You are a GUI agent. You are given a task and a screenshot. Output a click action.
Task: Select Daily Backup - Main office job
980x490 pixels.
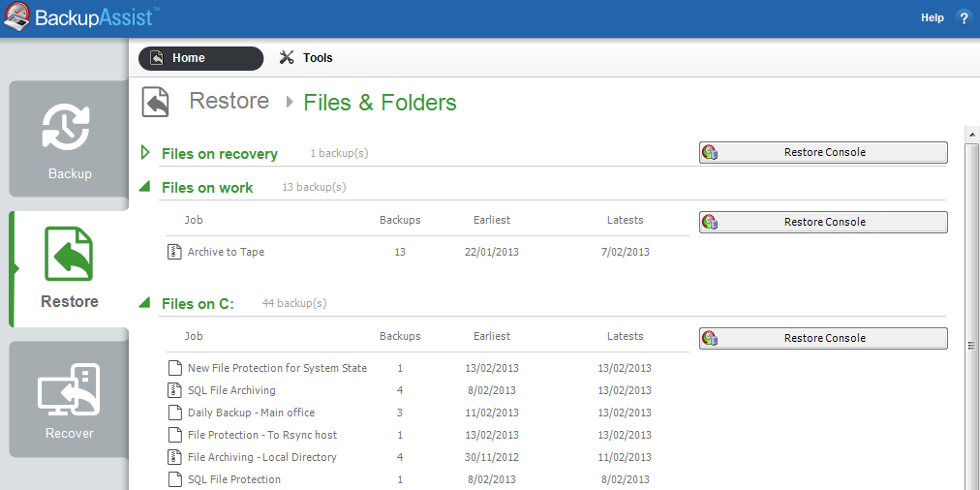(x=251, y=413)
